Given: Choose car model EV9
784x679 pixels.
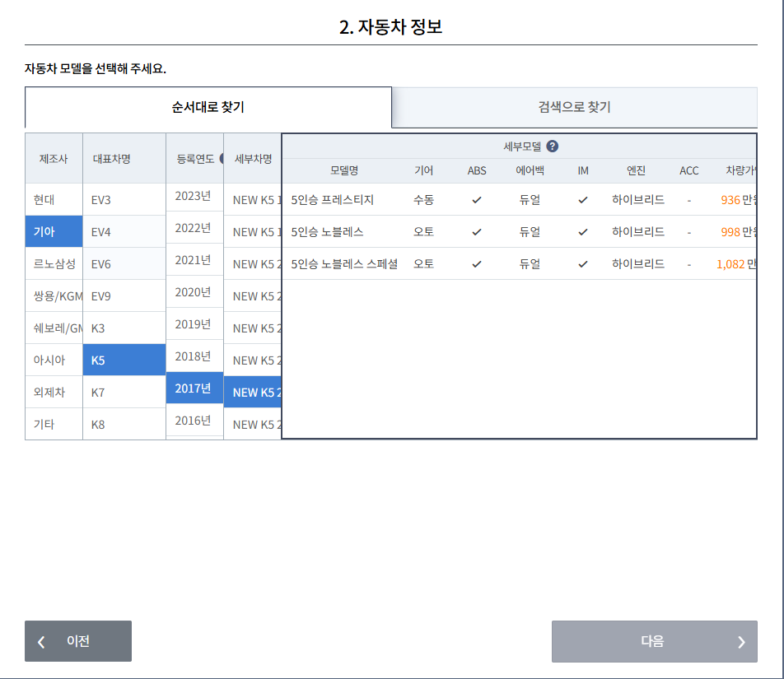Looking at the screenshot, I should pos(124,295).
